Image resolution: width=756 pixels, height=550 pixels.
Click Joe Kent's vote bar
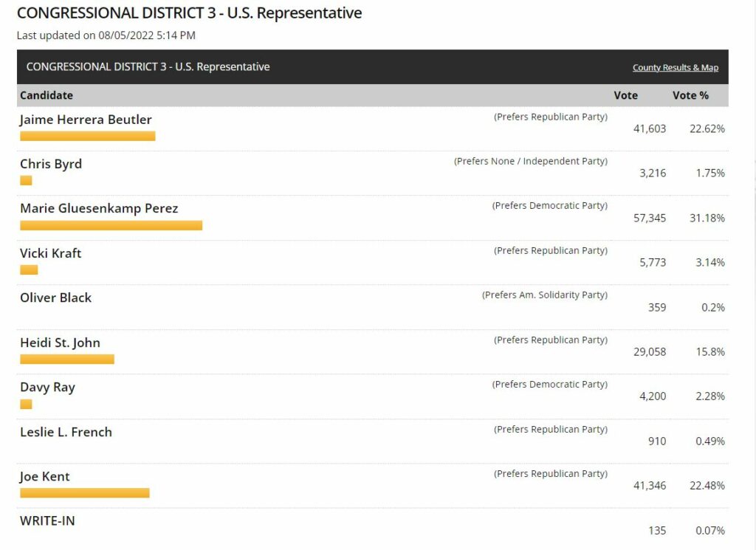click(85, 493)
